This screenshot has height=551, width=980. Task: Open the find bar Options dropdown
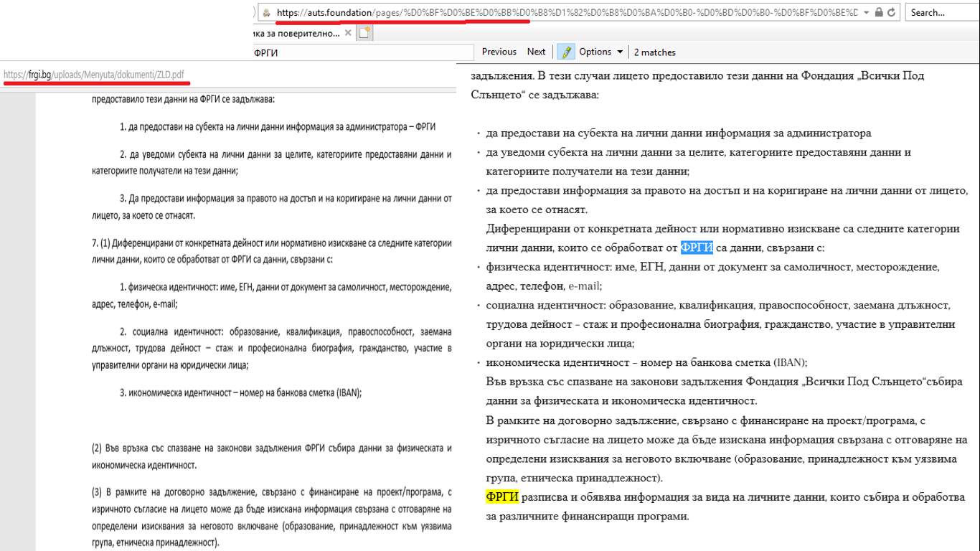tap(601, 52)
